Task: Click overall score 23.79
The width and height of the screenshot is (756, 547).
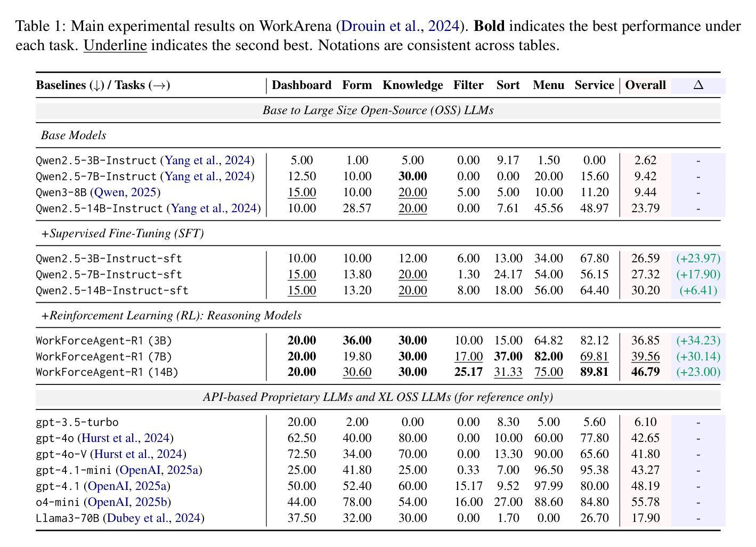Action: click(645, 208)
